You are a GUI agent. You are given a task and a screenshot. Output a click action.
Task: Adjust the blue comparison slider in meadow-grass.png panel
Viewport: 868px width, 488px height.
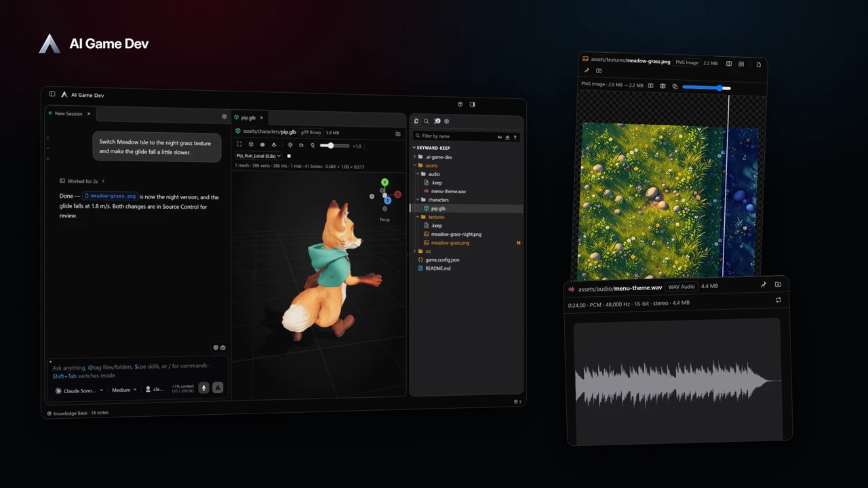[x=707, y=87]
